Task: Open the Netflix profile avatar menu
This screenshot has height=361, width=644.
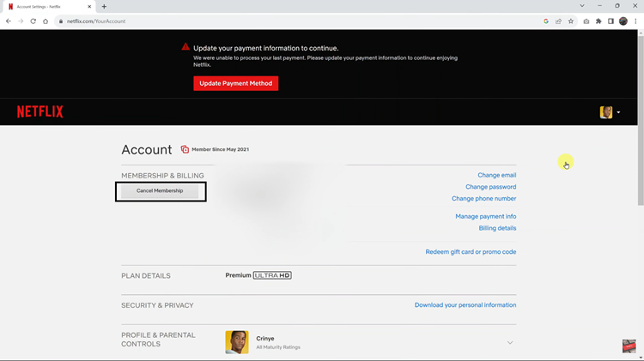Action: (x=606, y=112)
